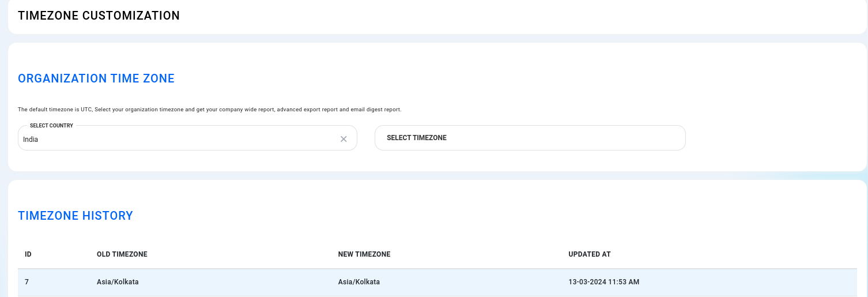Open the Select Timezone dropdown
The height and width of the screenshot is (297, 868).
tap(530, 138)
